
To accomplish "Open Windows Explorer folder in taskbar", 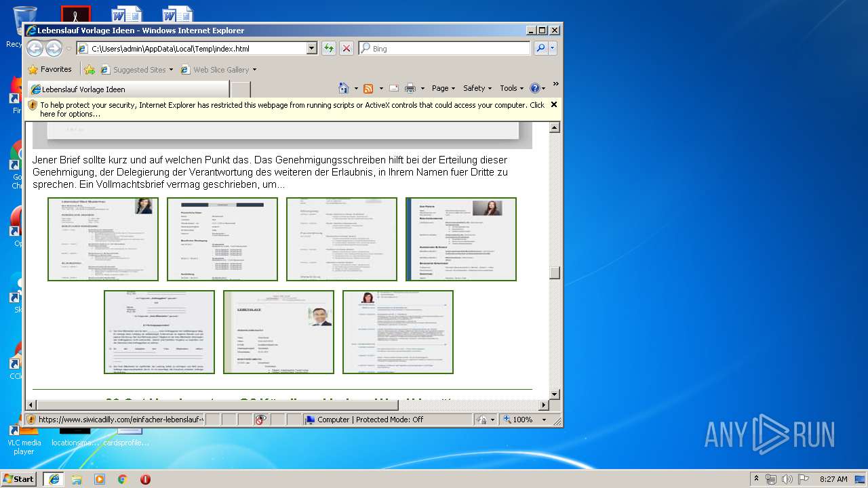I will pos(77,479).
